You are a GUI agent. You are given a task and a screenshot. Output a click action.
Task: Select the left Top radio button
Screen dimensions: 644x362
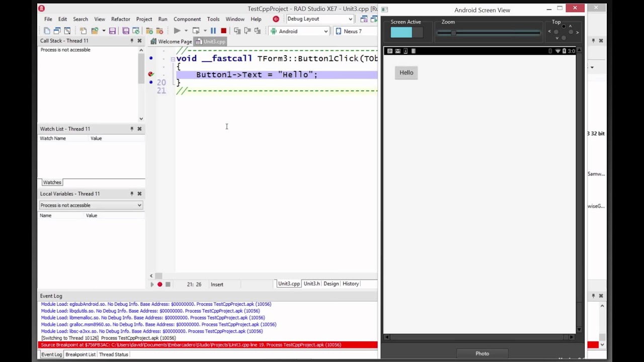tap(556, 32)
